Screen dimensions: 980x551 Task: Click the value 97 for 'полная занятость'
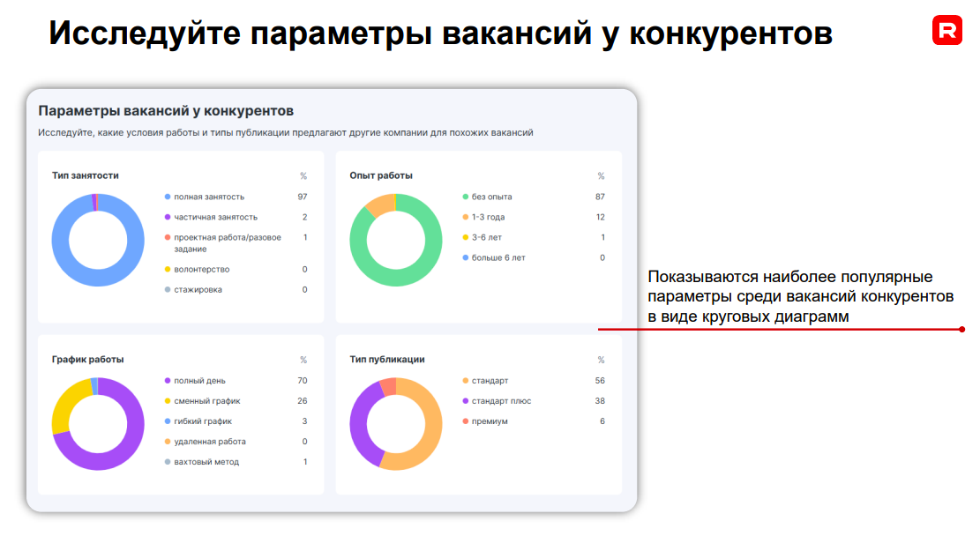pos(303,197)
